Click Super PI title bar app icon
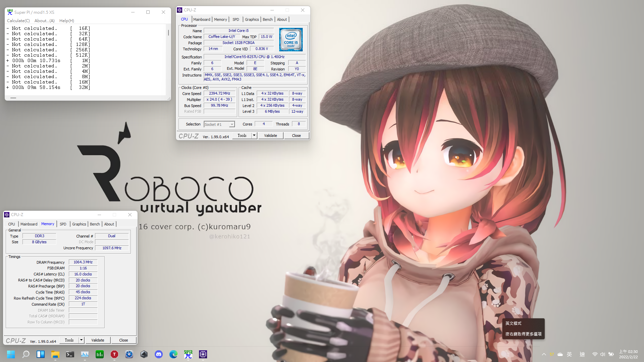 [10, 12]
